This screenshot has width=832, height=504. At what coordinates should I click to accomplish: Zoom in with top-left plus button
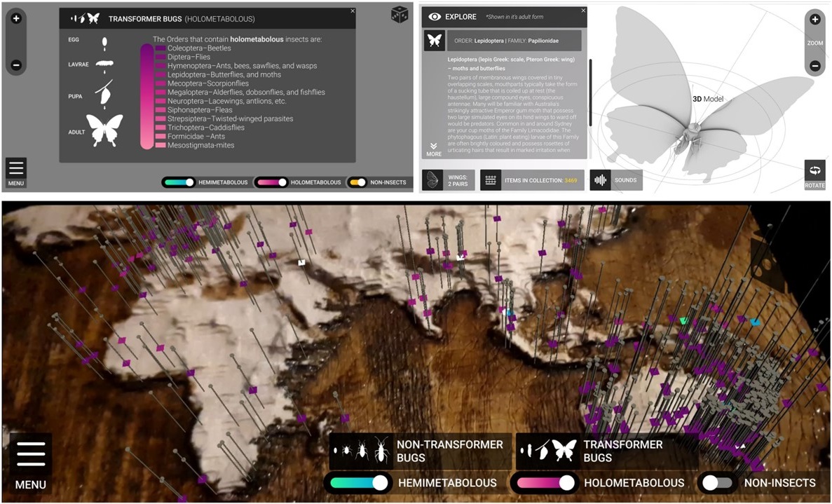[x=16, y=18]
